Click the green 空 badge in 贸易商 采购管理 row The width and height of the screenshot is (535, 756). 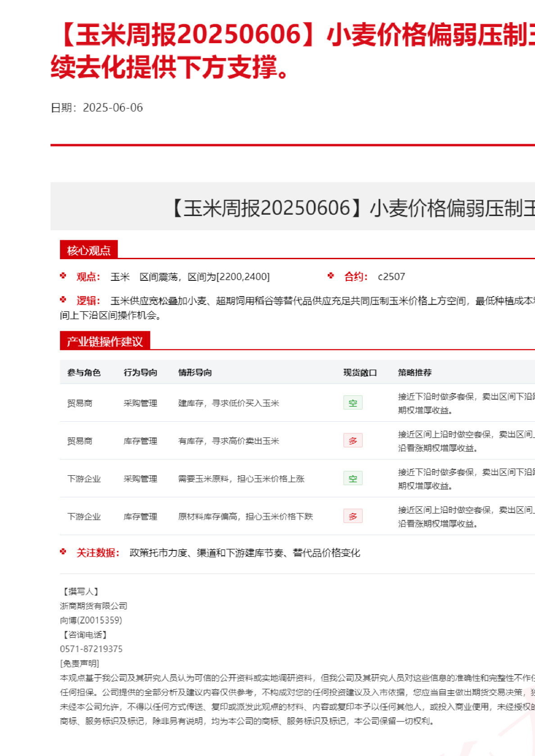click(353, 403)
